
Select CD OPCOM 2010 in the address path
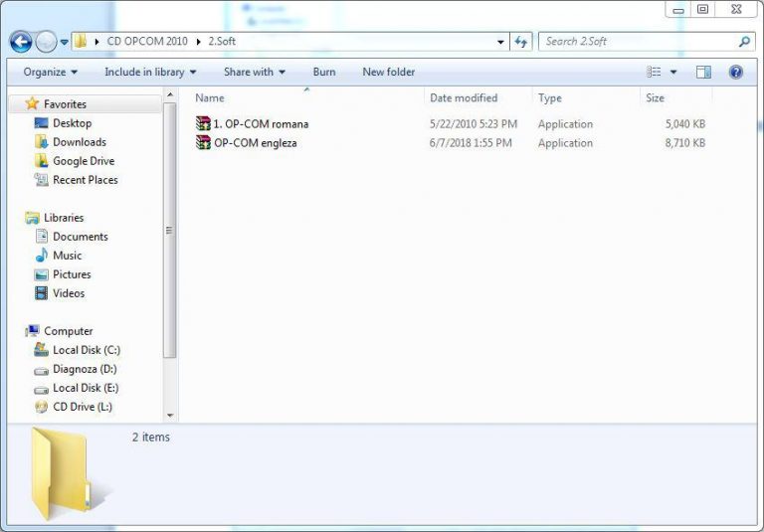(147, 42)
